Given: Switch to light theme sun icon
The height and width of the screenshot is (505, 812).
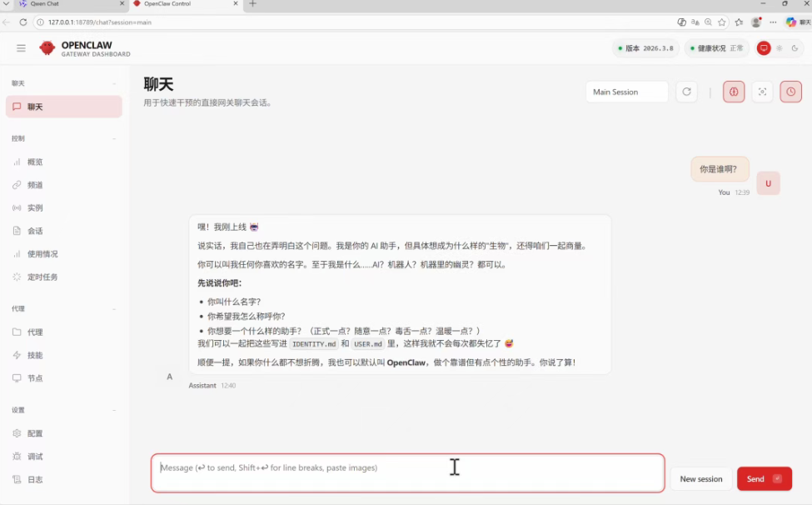Looking at the screenshot, I should [780, 48].
